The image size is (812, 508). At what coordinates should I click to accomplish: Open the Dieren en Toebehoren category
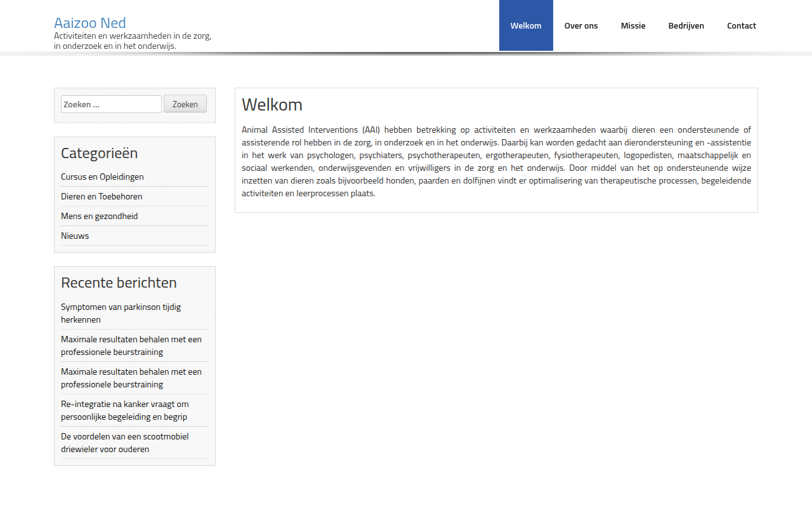coord(101,196)
